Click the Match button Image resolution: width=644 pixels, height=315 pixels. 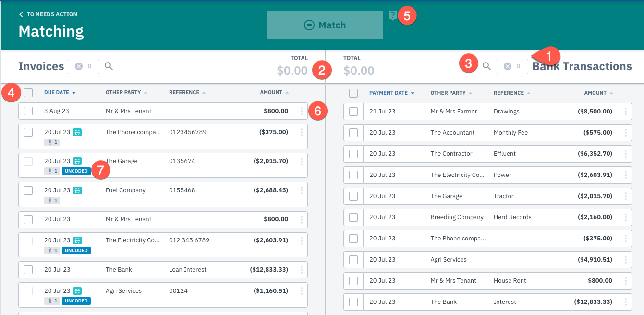click(325, 25)
